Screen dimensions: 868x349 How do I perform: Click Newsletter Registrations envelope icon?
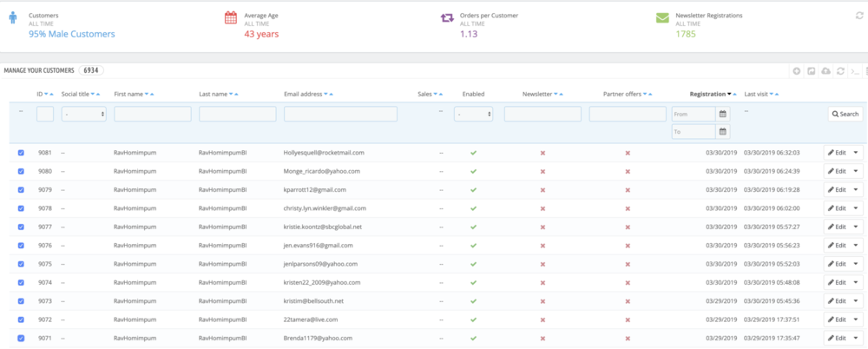[x=662, y=17]
